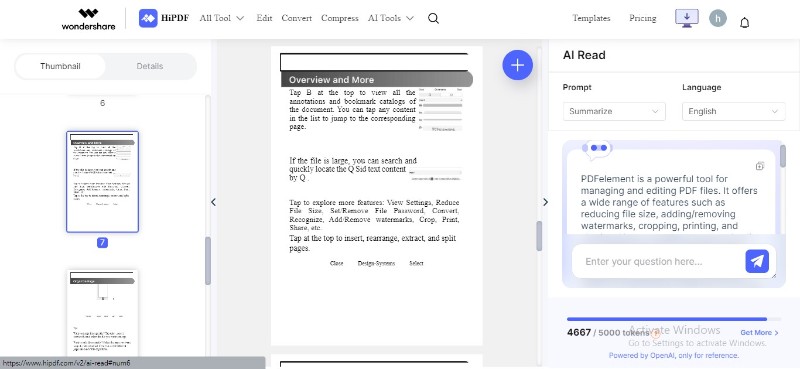This screenshot has width=800, height=369.
Task: Collapse the AI Read panel with right arrow
Action: coord(545,202)
